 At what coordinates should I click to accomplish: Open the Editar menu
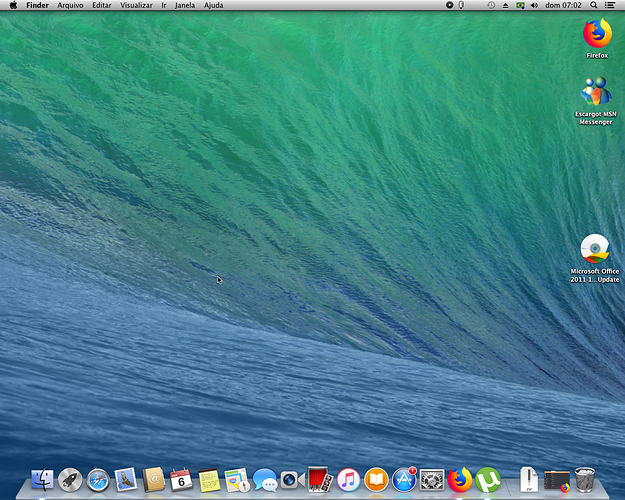click(x=102, y=5)
